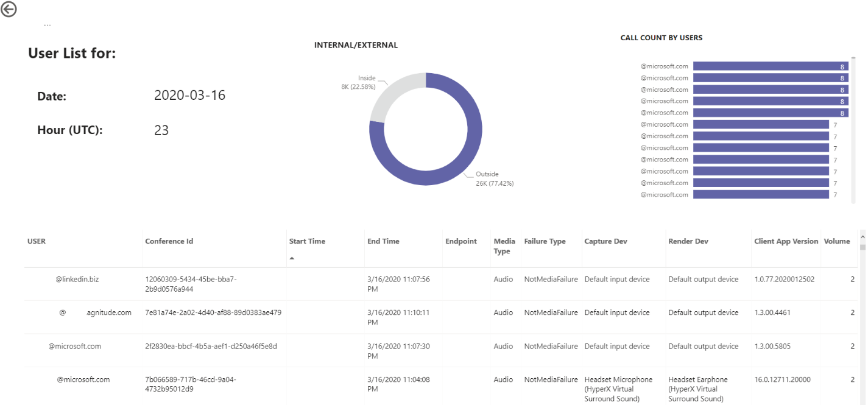Click Audio in the @linkedin.biz row
Screen dimensions: 868x405
tap(503, 280)
